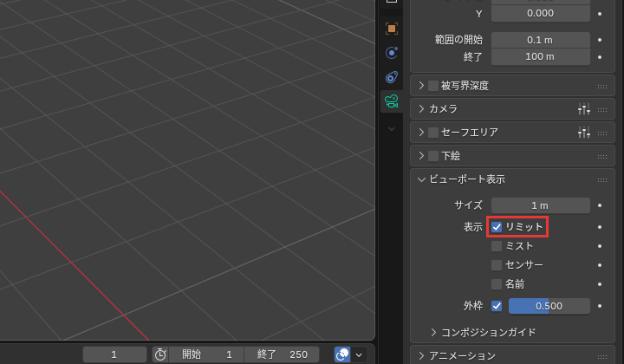Click the timeline 開始 1 frame field
Viewport: 624px width, 364px height.
tap(206, 354)
